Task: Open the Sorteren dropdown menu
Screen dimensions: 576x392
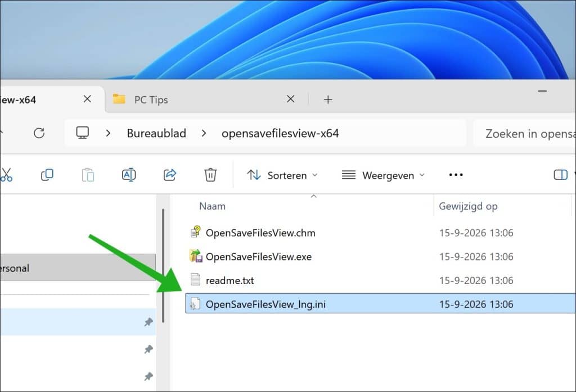Action: [282, 175]
